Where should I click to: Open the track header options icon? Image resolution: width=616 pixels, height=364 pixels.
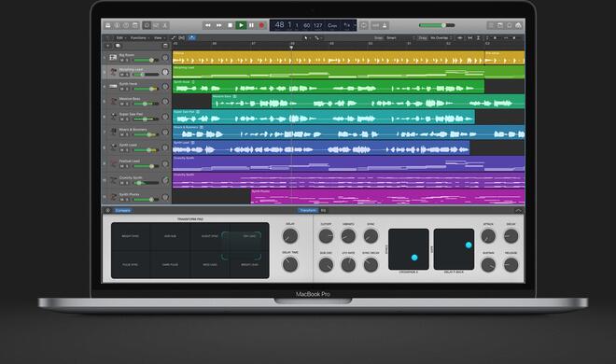[165, 46]
